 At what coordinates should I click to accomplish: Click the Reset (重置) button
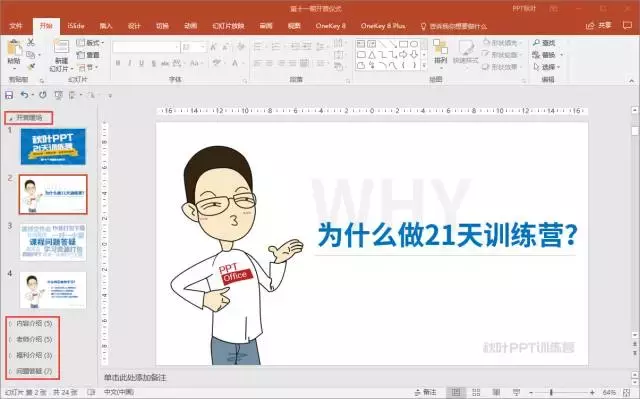pos(88,55)
